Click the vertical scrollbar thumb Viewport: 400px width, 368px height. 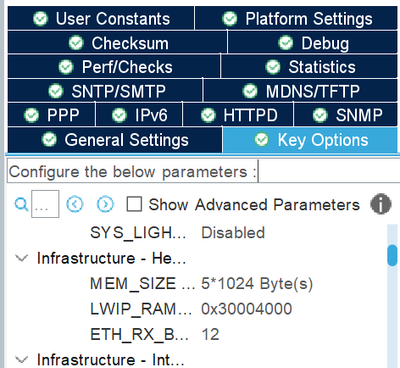(392, 255)
